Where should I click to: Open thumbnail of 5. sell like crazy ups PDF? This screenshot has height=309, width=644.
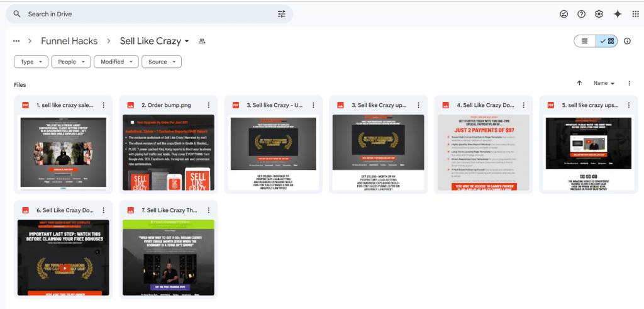click(589, 153)
